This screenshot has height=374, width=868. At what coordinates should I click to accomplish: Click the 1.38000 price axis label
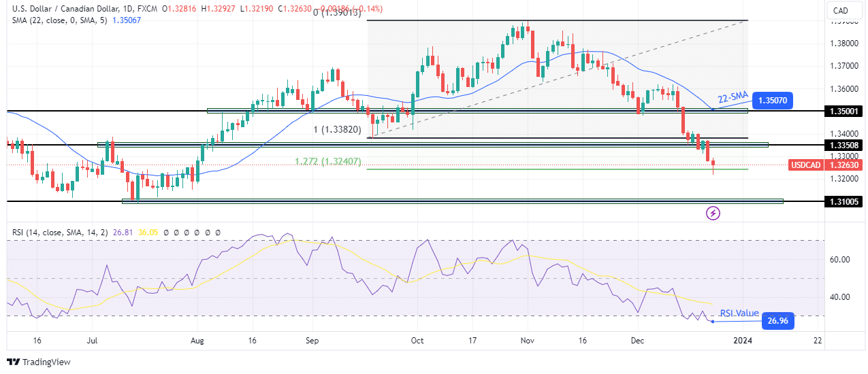tap(843, 43)
